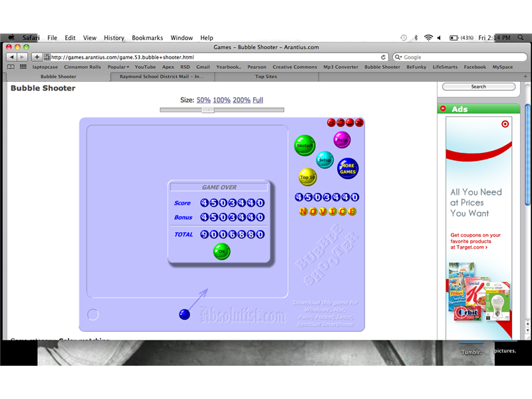The image size is (532, 399).
Task: Open the Window menu
Action: (x=182, y=38)
